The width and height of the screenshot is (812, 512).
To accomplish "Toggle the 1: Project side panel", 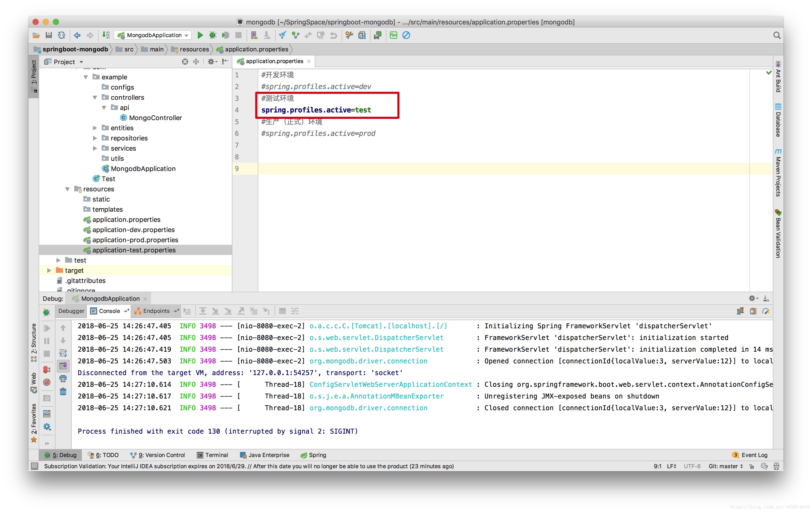I will 34,72.
